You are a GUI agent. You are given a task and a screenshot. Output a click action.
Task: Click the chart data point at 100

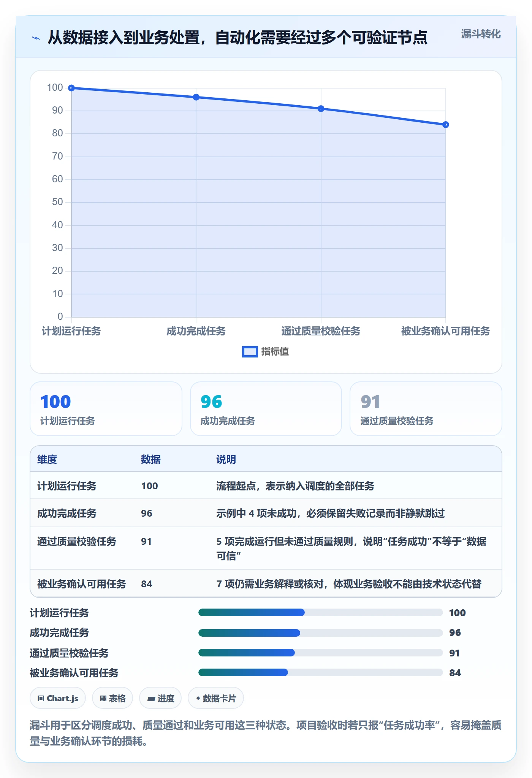[71, 88]
